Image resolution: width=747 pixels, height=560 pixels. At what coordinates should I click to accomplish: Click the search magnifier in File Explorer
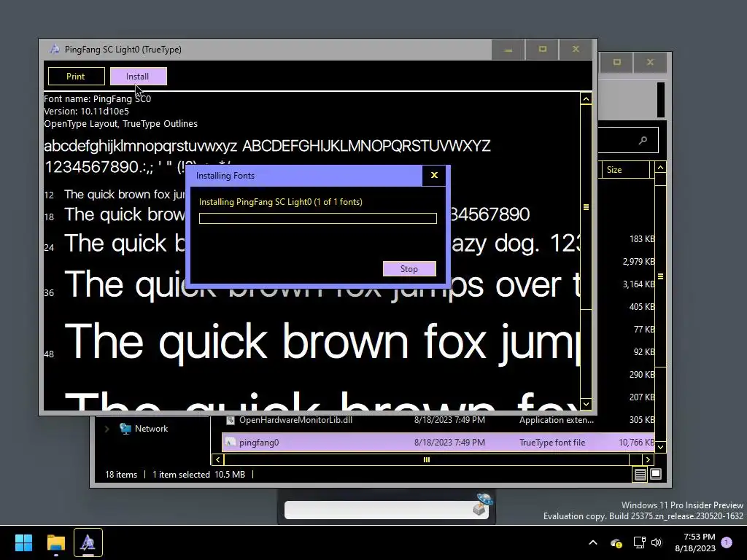click(643, 140)
